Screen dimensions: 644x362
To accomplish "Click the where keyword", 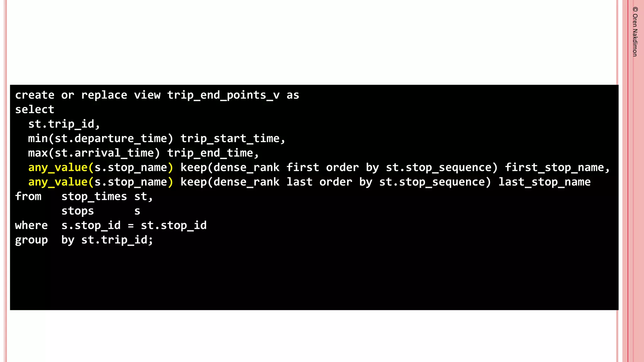I will point(31,225).
